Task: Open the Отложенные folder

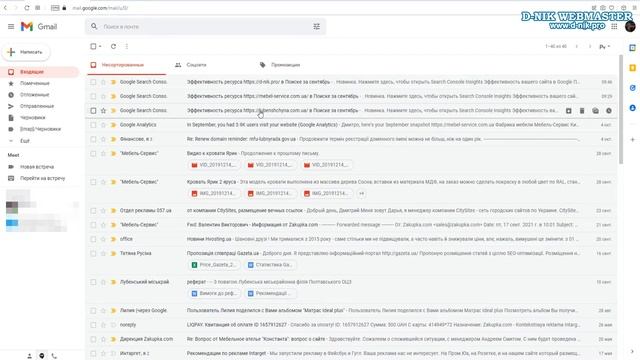Action: (x=35, y=95)
